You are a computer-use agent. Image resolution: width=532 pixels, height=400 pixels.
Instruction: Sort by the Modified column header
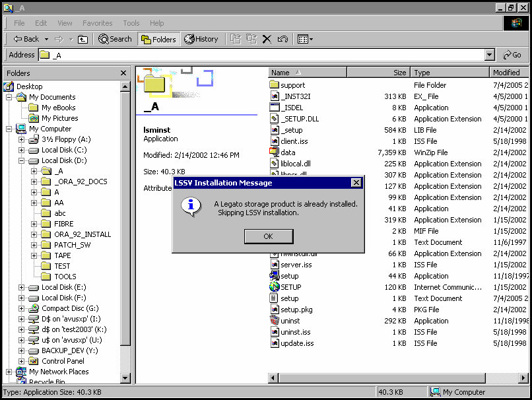[x=509, y=73]
